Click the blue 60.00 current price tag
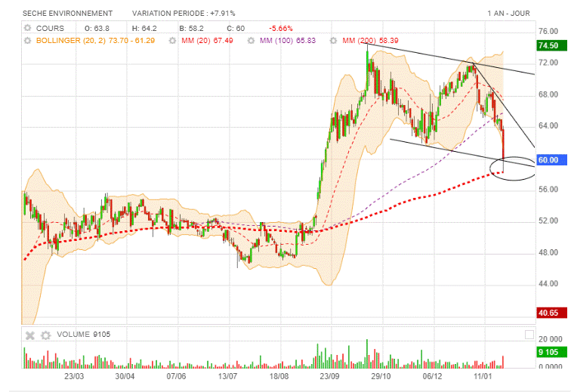Image resolution: width=571 pixels, height=392 pixels. [551, 160]
